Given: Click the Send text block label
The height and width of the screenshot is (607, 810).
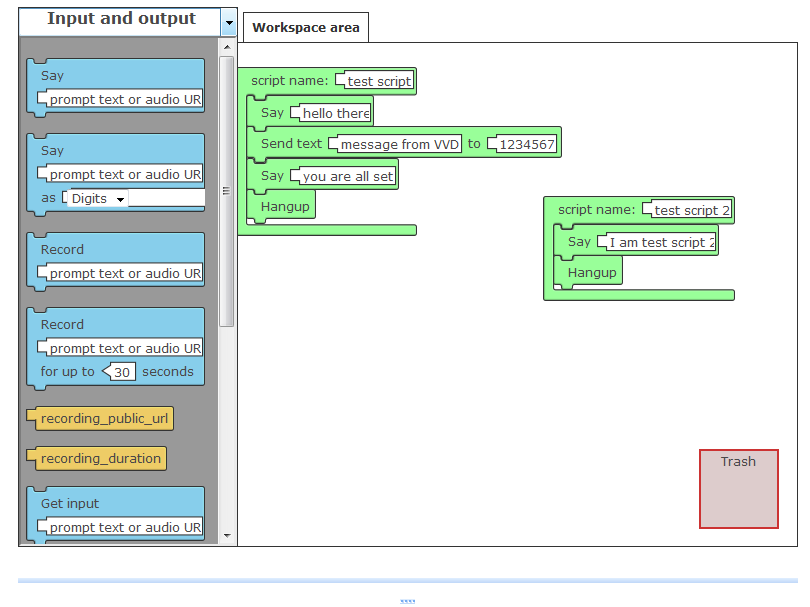Looking at the screenshot, I should pos(291,144).
